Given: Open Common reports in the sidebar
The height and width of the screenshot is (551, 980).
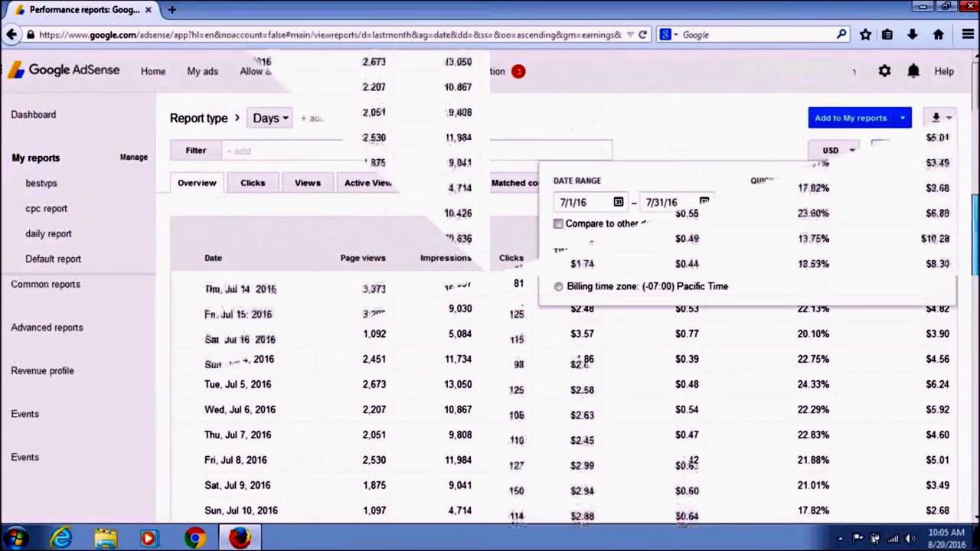Looking at the screenshot, I should coord(45,284).
